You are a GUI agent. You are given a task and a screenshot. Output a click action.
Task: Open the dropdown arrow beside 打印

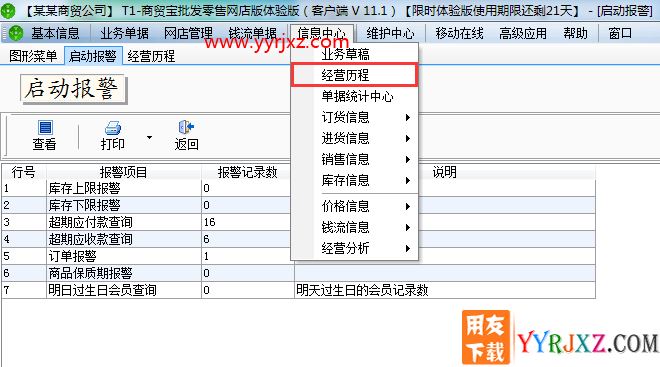coord(149,137)
